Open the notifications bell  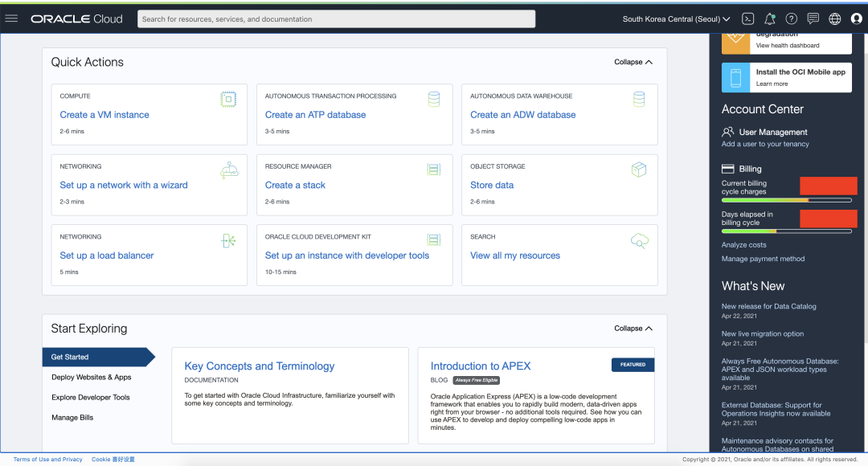click(770, 18)
